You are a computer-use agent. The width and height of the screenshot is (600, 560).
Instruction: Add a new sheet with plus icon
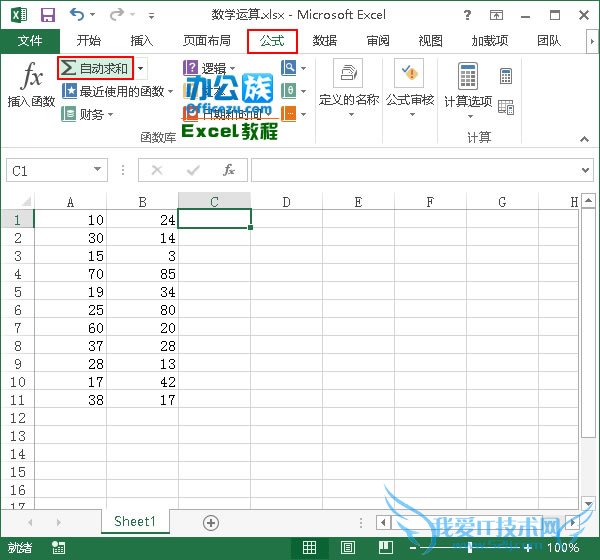click(x=211, y=522)
